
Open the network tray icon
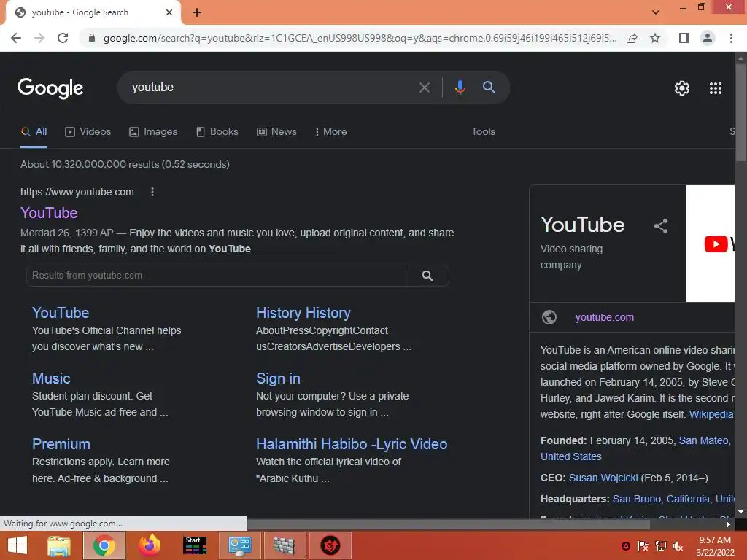(x=661, y=546)
